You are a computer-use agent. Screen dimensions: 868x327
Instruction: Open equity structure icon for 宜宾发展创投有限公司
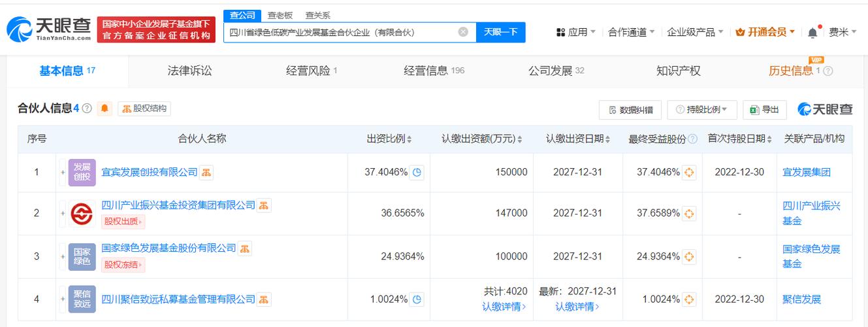(206, 172)
